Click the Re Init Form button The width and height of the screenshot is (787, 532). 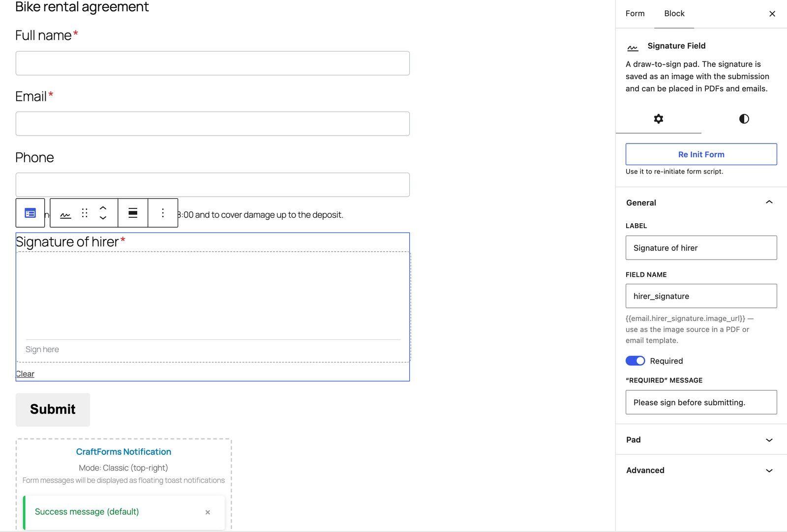[x=701, y=154]
